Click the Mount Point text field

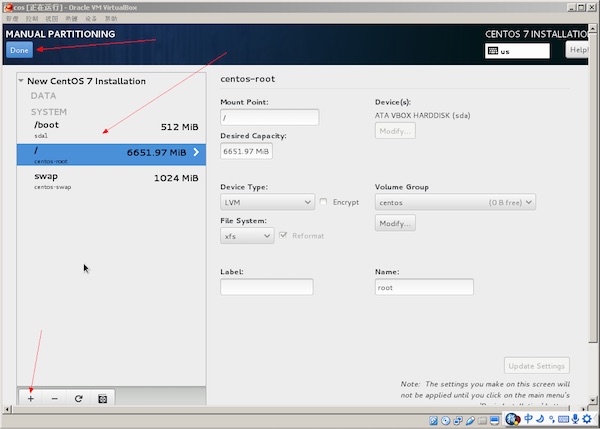tap(269, 117)
